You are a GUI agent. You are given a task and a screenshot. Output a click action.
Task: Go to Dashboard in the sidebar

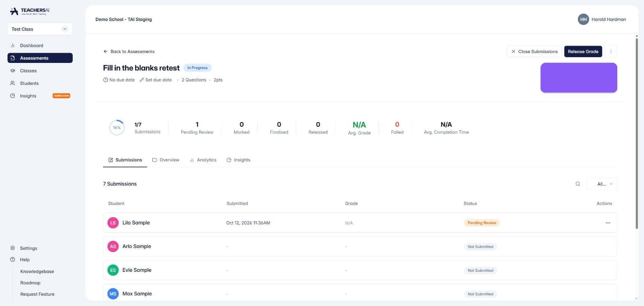click(x=40, y=46)
